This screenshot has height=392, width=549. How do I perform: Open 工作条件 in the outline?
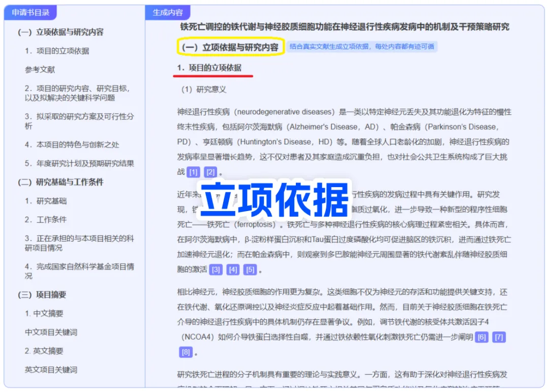click(46, 220)
